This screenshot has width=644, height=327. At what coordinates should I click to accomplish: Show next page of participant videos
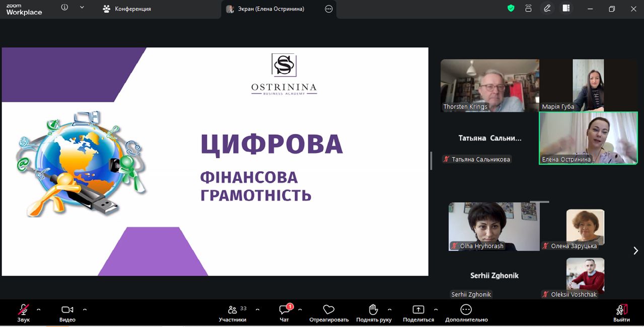[635, 250]
